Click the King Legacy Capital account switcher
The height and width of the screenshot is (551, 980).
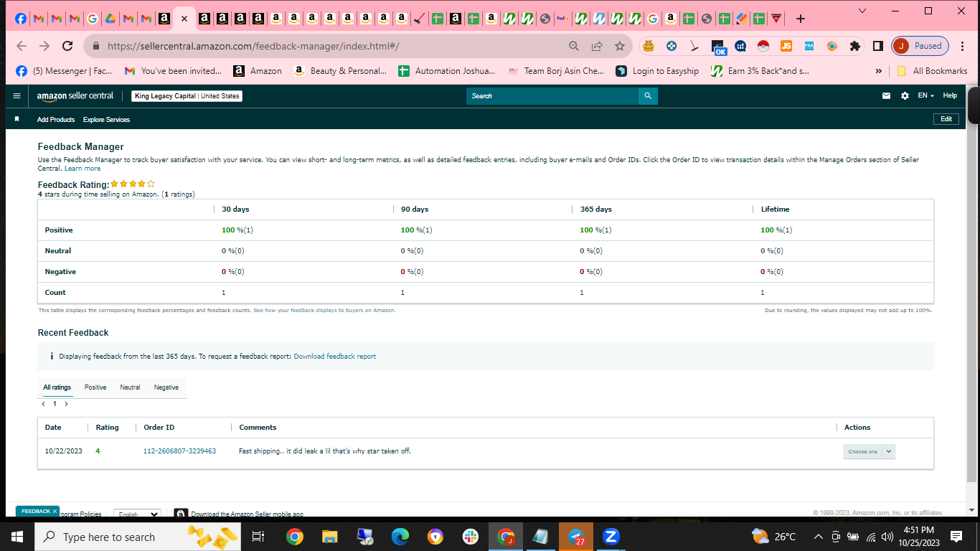[187, 95]
